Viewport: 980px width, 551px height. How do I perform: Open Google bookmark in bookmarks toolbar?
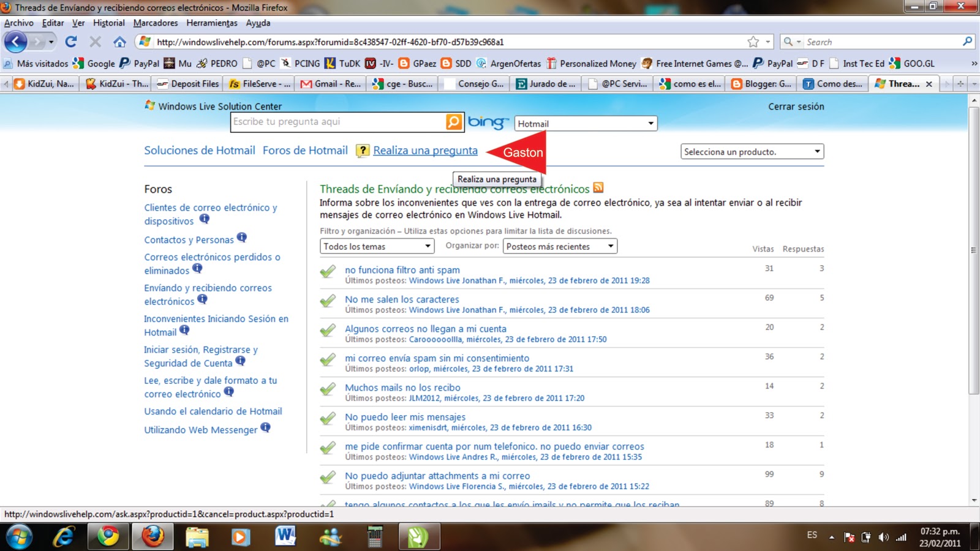(x=94, y=63)
